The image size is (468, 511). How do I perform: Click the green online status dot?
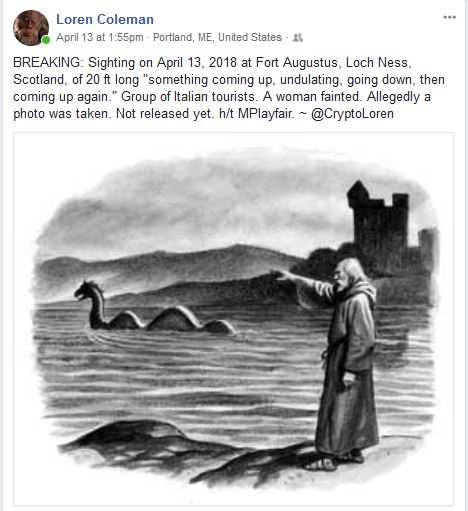pyautogui.click(x=46, y=40)
